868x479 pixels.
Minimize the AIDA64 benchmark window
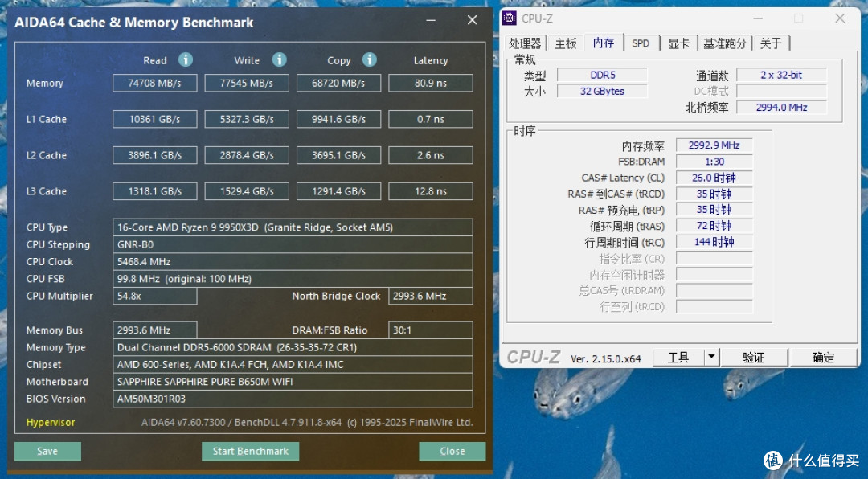[432, 20]
